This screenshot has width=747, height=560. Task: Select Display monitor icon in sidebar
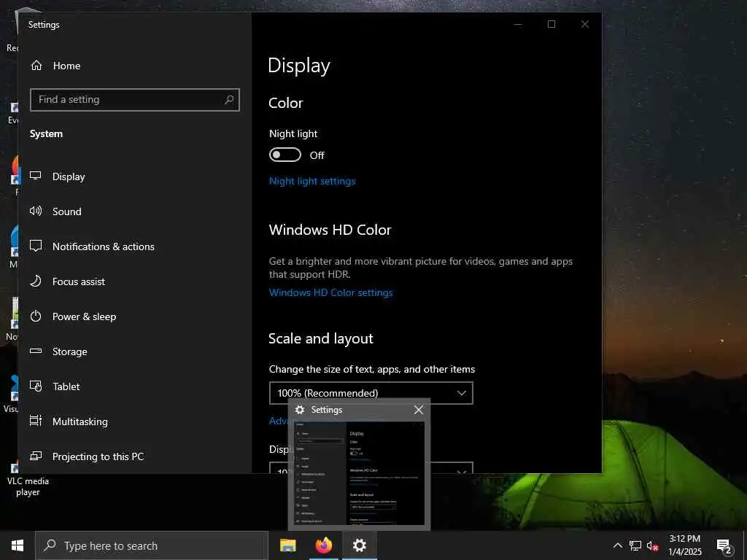pyautogui.click(x=36, y=176)
